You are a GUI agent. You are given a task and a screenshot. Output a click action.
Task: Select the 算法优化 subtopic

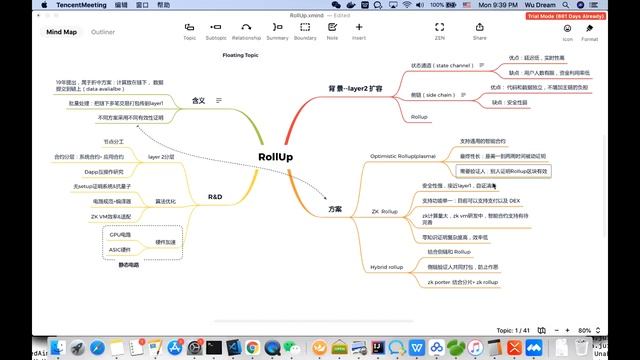(x=165, y=201)
